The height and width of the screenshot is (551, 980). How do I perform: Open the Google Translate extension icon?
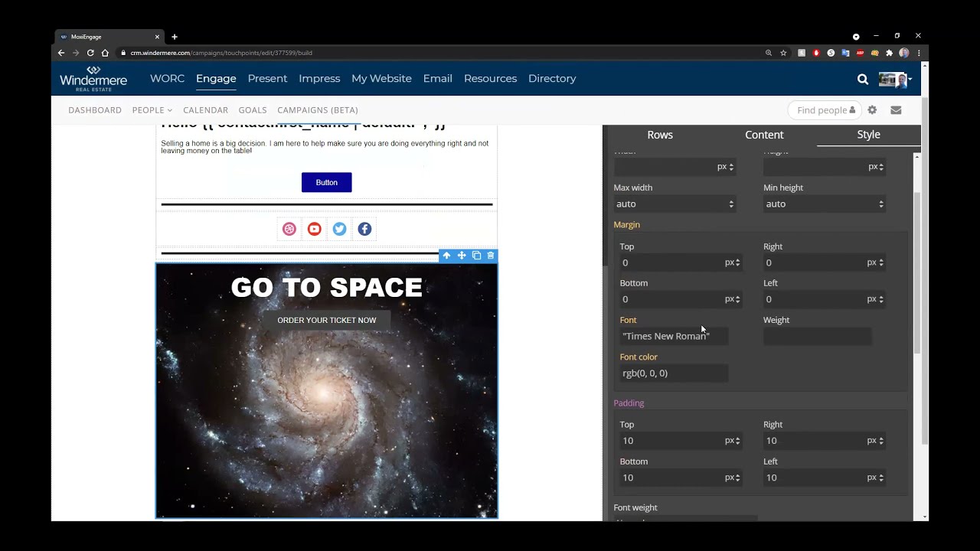tap(845, 53)
